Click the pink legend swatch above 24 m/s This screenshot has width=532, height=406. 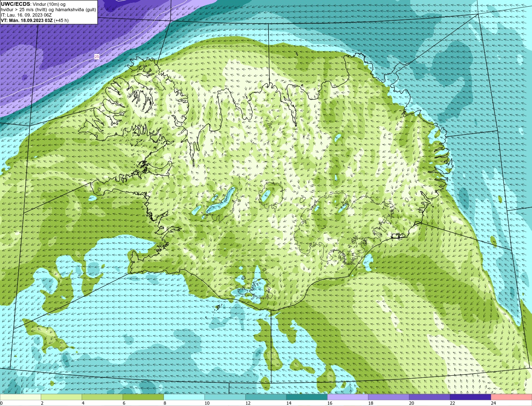click(x=512, y=397)
